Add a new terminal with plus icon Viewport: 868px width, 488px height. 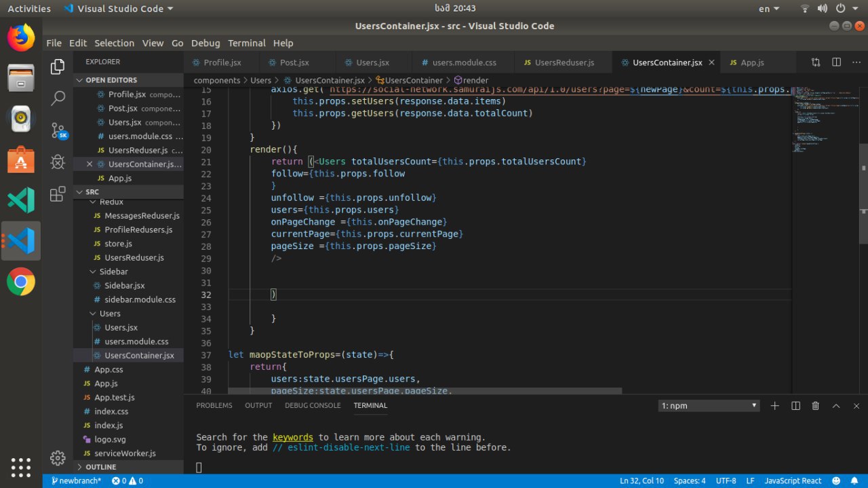775,406
